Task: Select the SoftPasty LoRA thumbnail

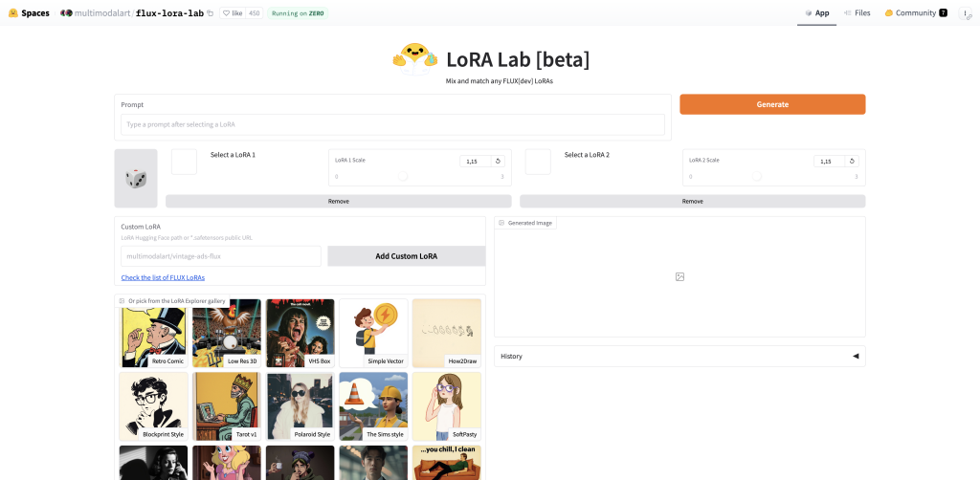Action: click(x=447, y=406)
